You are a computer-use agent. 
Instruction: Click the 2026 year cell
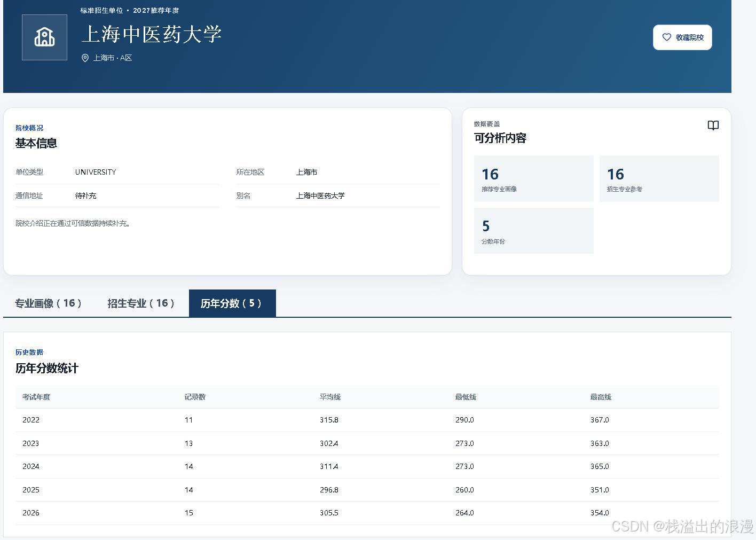point(31,513)
